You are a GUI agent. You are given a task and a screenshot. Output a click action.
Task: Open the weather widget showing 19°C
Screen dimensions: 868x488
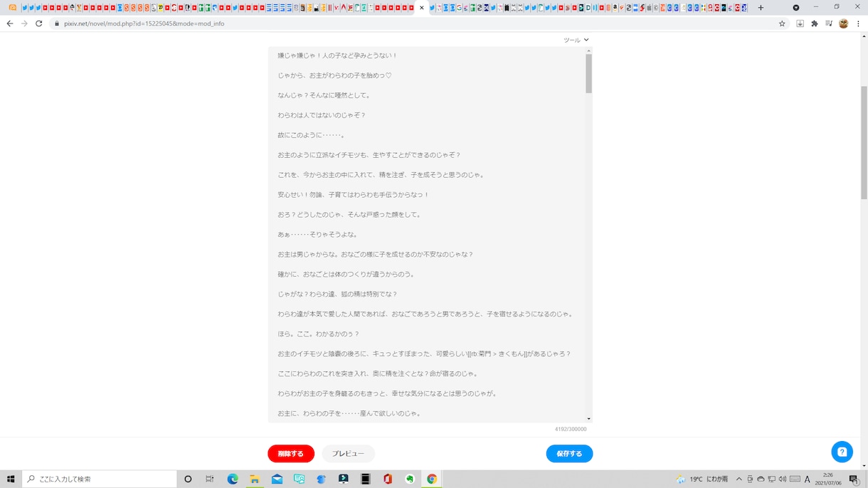701,479
